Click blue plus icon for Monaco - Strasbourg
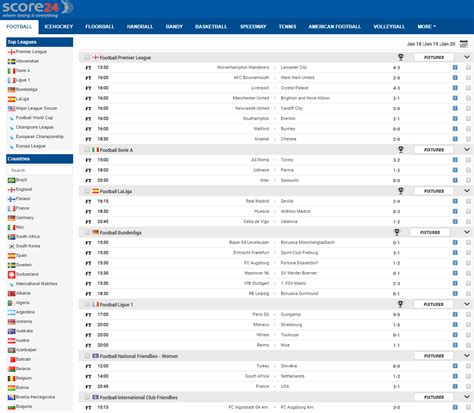This screenshot has height=413, width=474. click(455, 325)
